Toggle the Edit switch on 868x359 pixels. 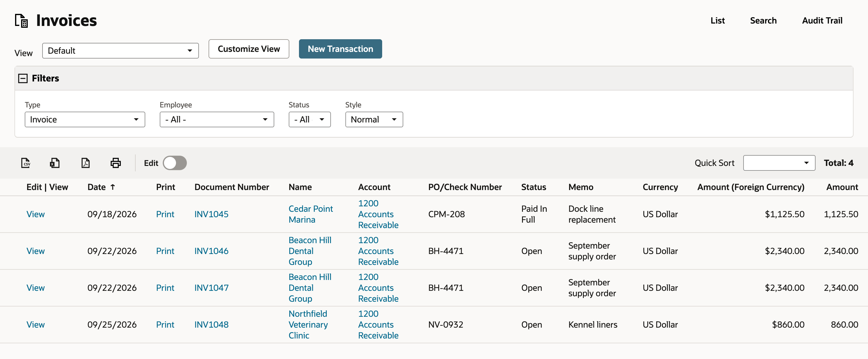[175, 163]
